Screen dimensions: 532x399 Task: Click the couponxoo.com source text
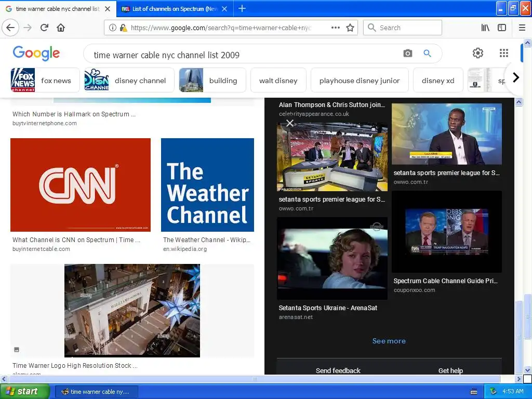tap(414, 290)
